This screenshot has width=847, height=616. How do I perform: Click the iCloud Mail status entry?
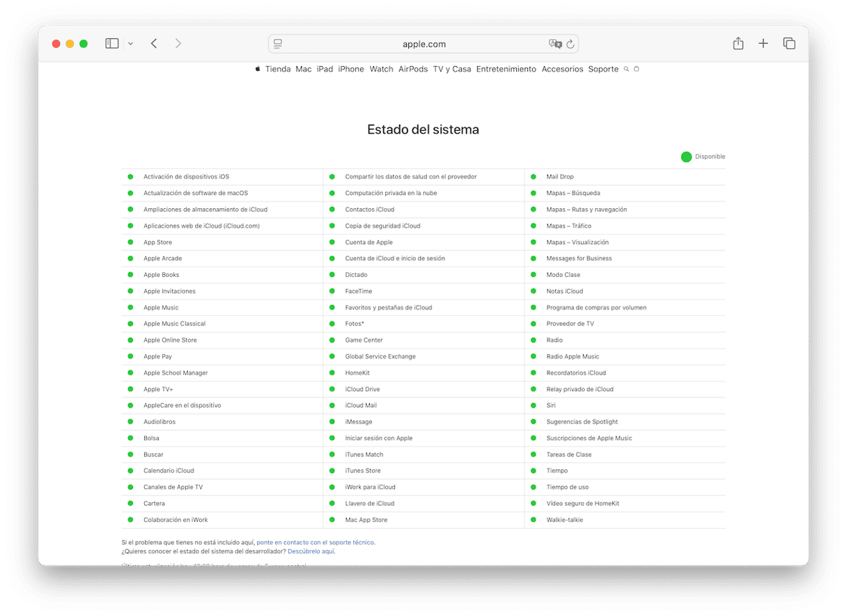[361, 405]
